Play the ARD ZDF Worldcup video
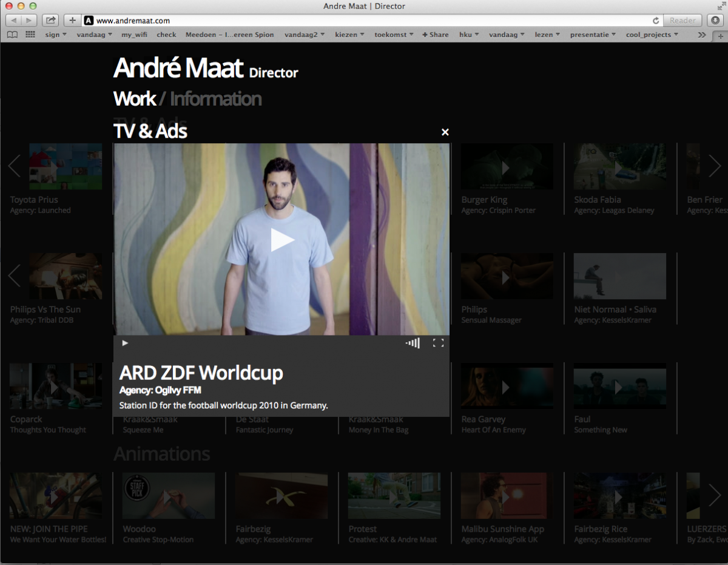Screen dimensions: 728x565 pyautogui.click(x=282, y=240)
